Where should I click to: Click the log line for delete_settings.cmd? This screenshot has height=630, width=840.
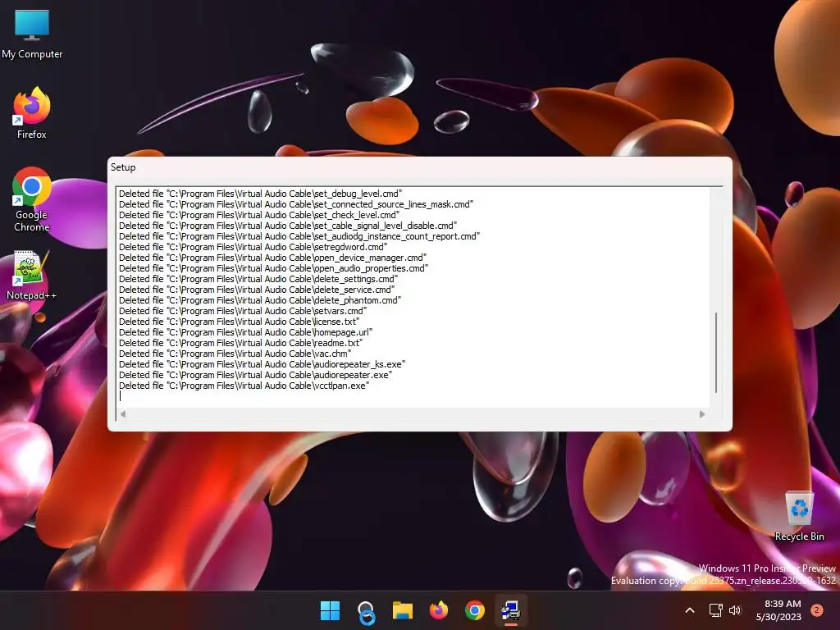pos(258,279)
